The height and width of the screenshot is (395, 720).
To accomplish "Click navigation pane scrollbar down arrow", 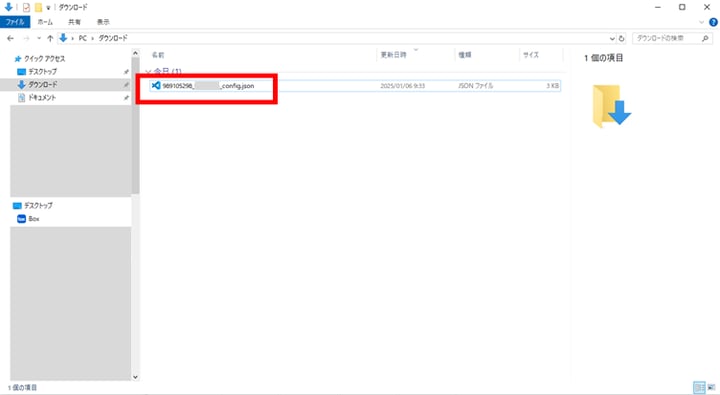I will coord(135,377).
